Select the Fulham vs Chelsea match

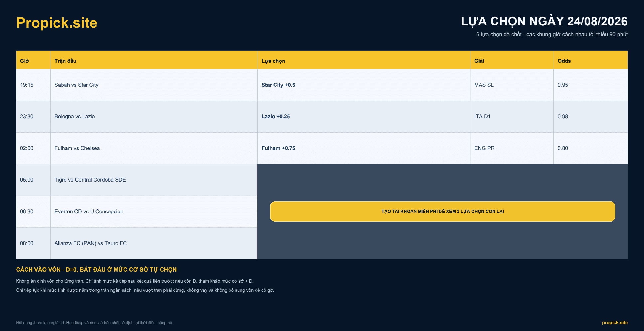tap(77, 148)
